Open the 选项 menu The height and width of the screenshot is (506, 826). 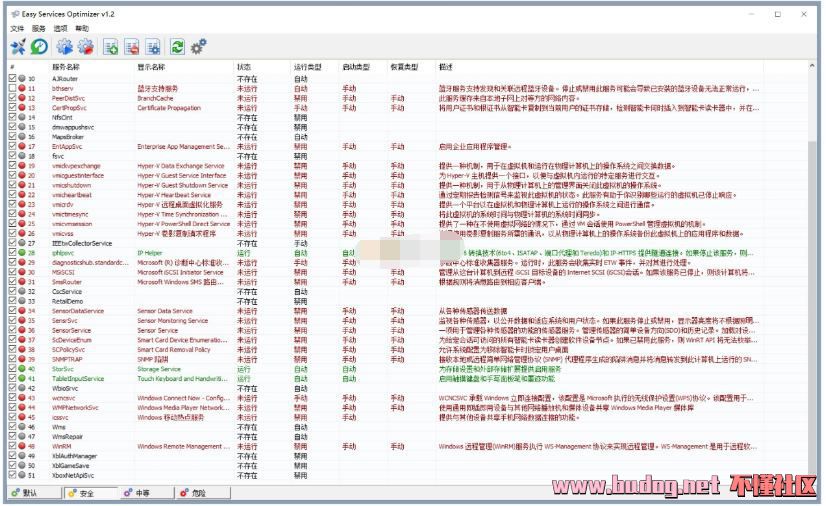click(61, 28)
